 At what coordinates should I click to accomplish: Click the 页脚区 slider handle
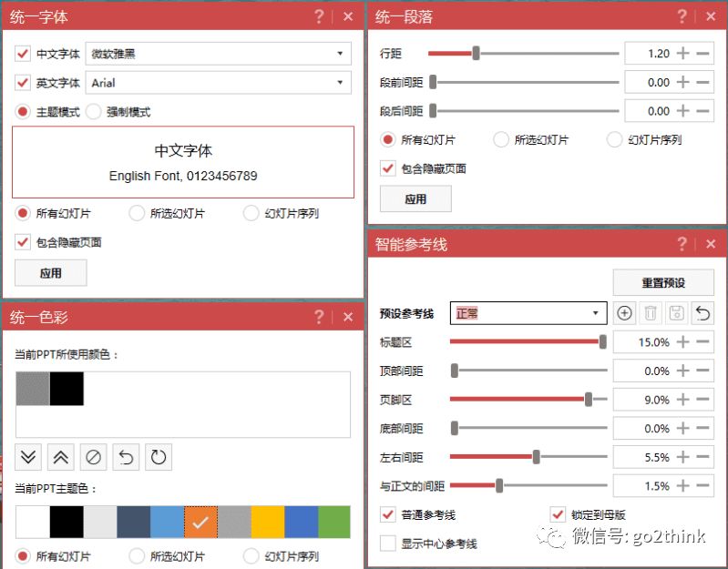click(x=589, y=400)
